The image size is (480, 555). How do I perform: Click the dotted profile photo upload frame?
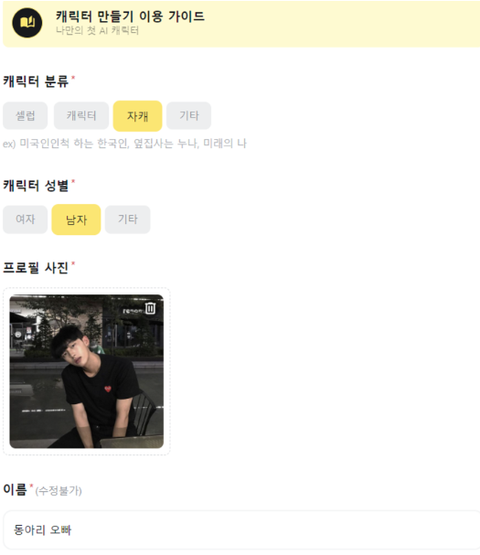point(87,371)
